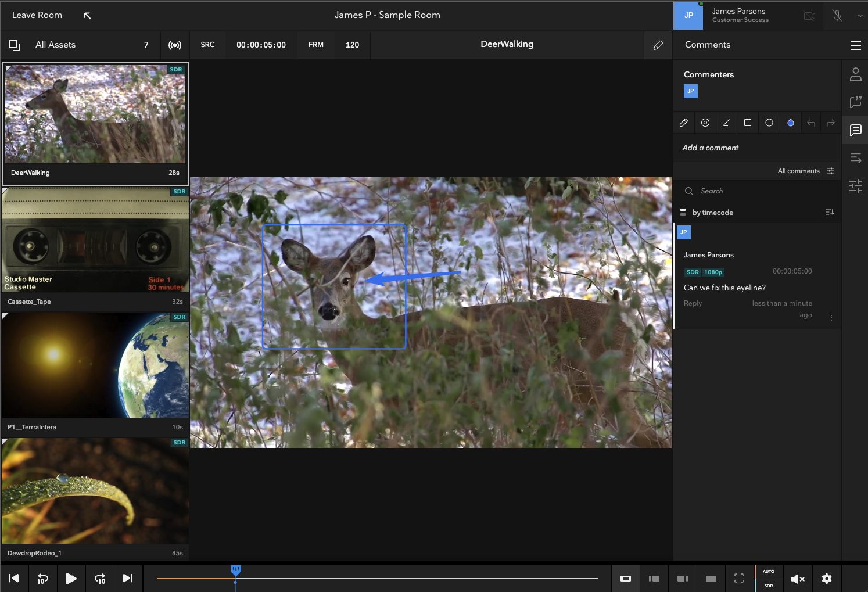Open the Comments hamburger menu
This screenshot has width=868, height=592.
click(855, 45)
